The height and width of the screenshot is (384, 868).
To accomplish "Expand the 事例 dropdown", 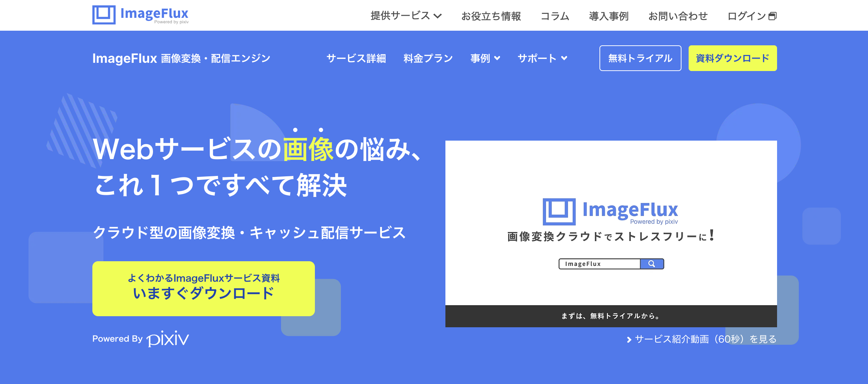I will pos(485,58).
